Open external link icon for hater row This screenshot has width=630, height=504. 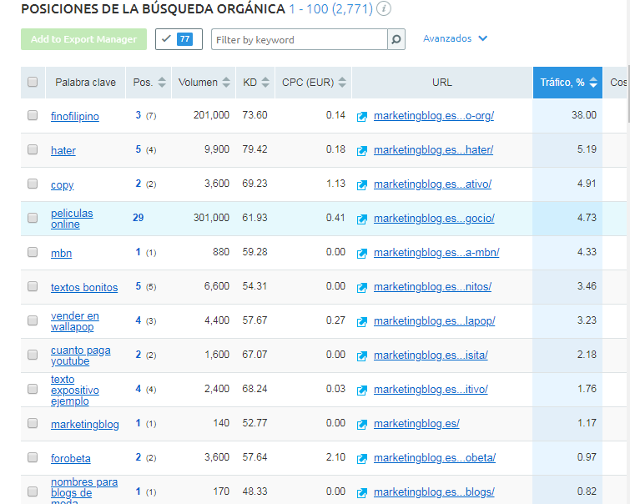click(362, 151)
